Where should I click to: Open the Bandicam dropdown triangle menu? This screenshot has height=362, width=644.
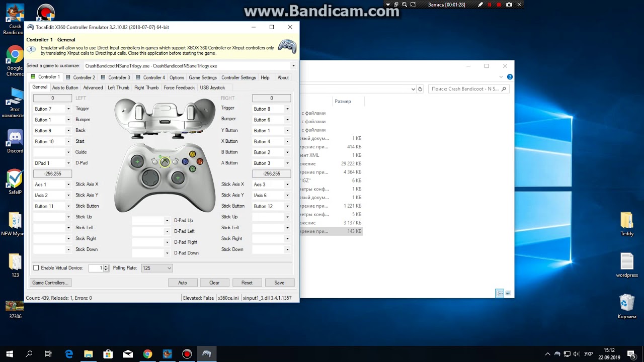[388, 5]
